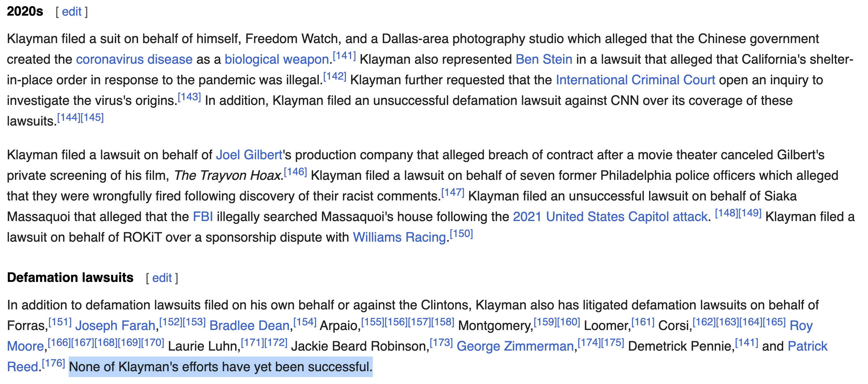Screen dimensions: 868x384
Task: Open the coronavirus disease link
Action: pyautogui.click(x=134, y=59)
